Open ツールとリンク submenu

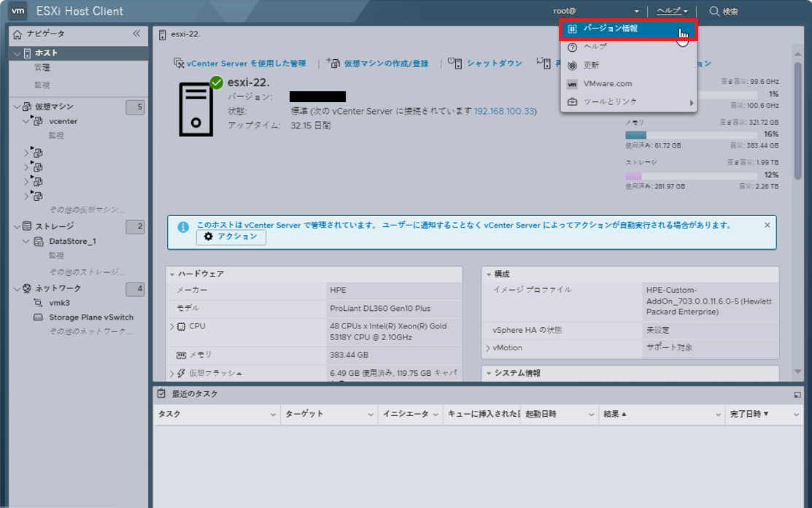[x=628, y=102]
